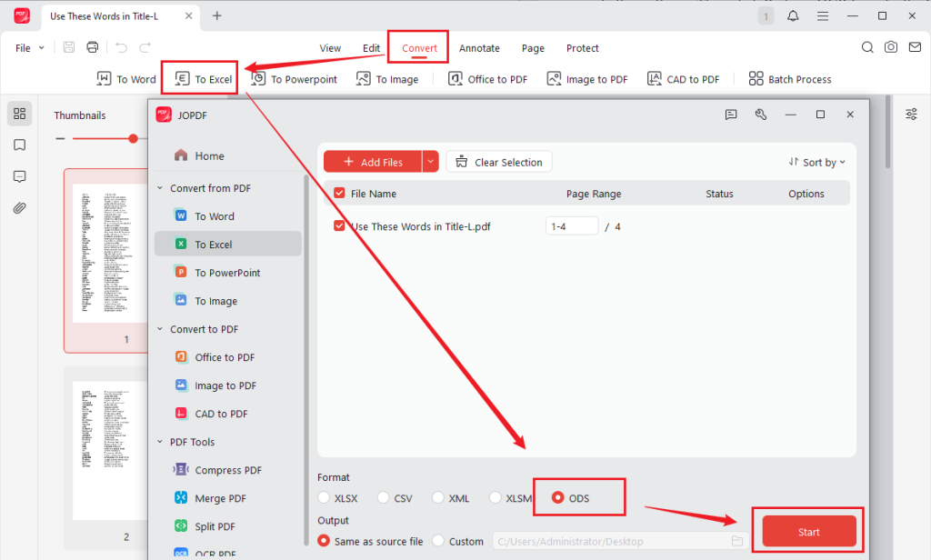The image size is (931, 560).
Task: Click the undo arrow icon
Action: [121, 47]
